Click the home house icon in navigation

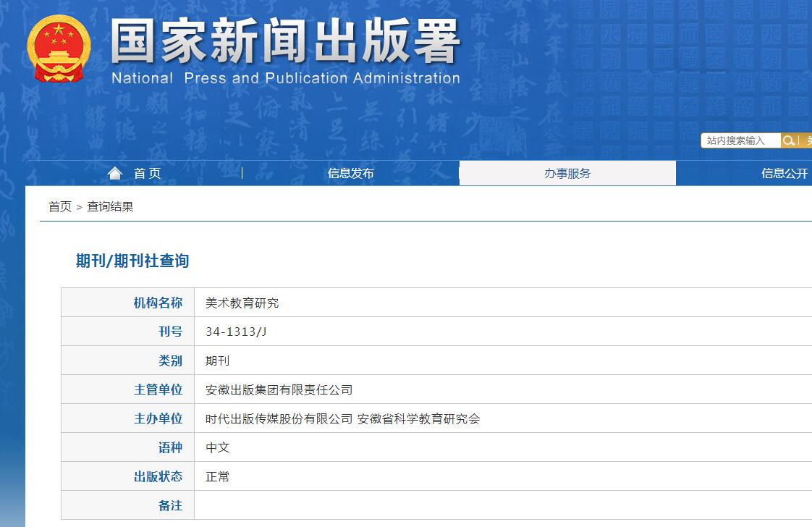pos(115,172)
